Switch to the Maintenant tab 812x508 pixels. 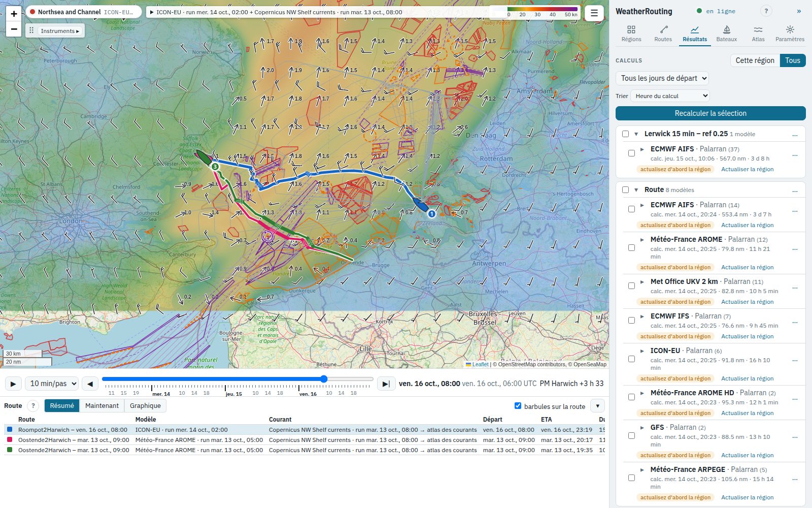click(x=102, y=405)
